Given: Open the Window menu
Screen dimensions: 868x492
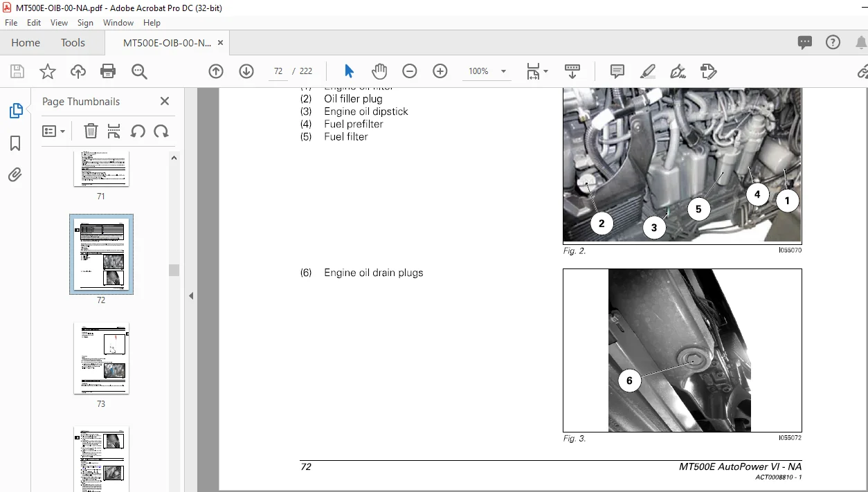Looking at the screenshot, I should tap(118, 23).
